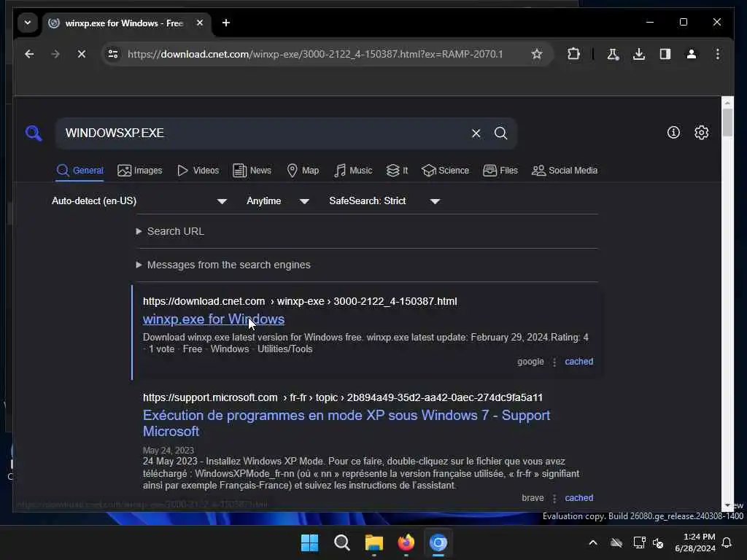747x560 pixels.
Task: Open the SafeSearch: Strict dropdown
Action: (384, 201)
